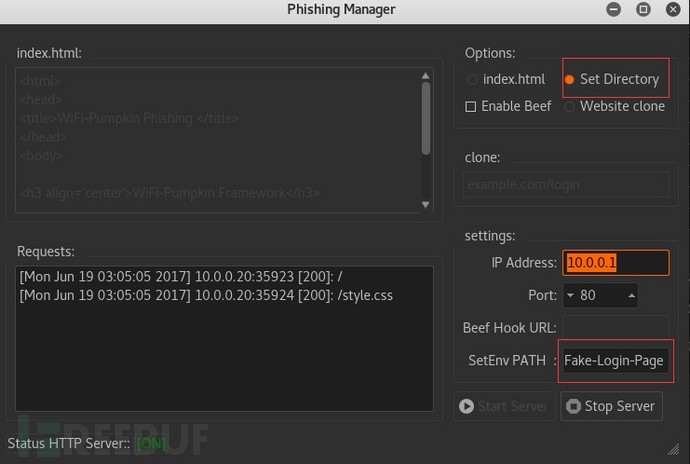690x464 pixels.
Task: Click the index.html editor scrollbar handle
Action: (x=426, y=118)
